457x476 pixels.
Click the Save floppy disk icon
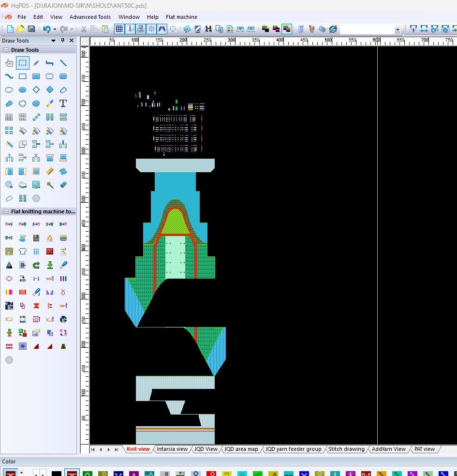(x=31, y=29)
